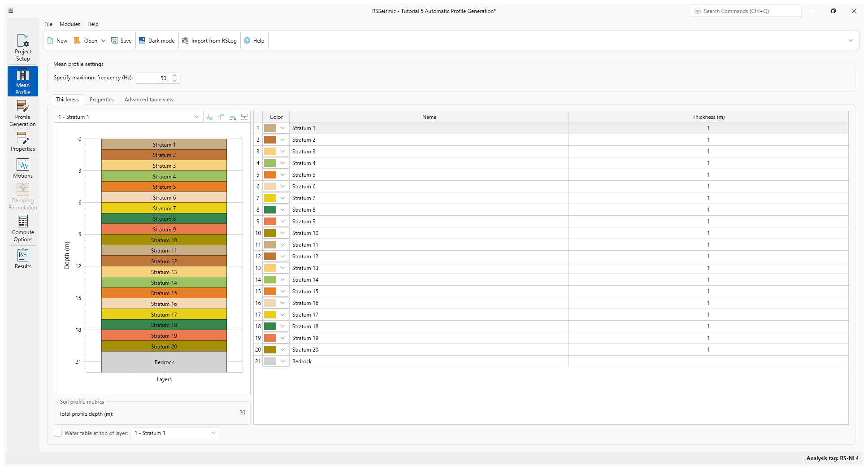Switch to the Properties tab
The width and height of the screenshot is (868, 470).
coord(102,100)
